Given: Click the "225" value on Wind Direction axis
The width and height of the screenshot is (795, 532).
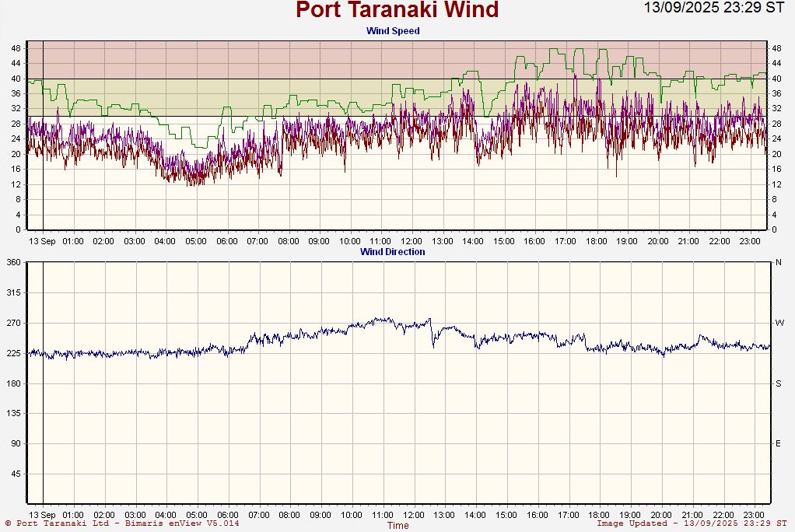Looking at the screenshot, I should 13,353.
